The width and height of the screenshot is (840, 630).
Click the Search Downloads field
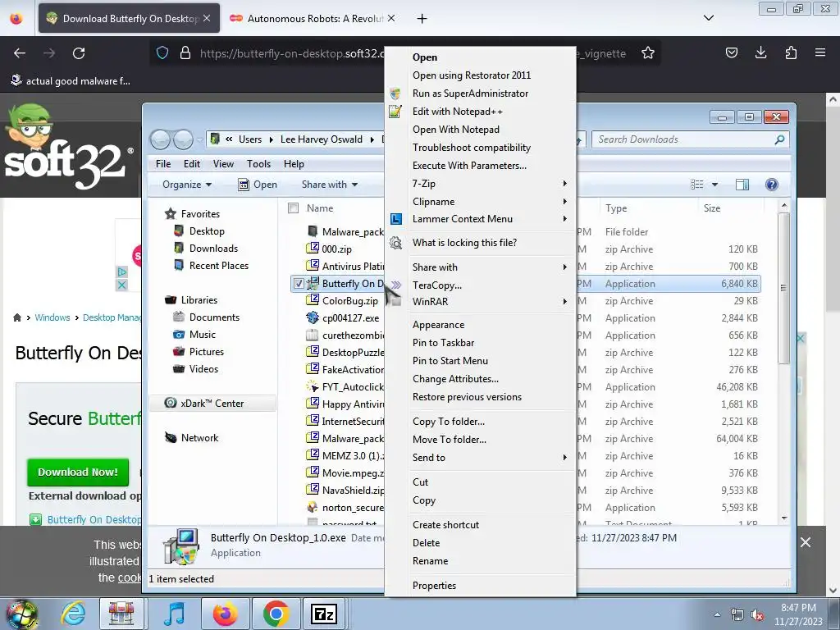pyautogui.click(x=690, y=139)
